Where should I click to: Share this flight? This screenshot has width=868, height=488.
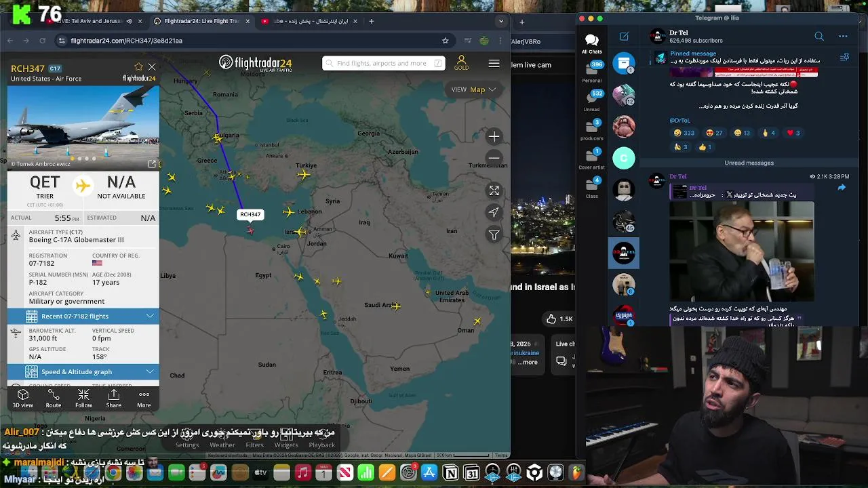coord(113,398)
